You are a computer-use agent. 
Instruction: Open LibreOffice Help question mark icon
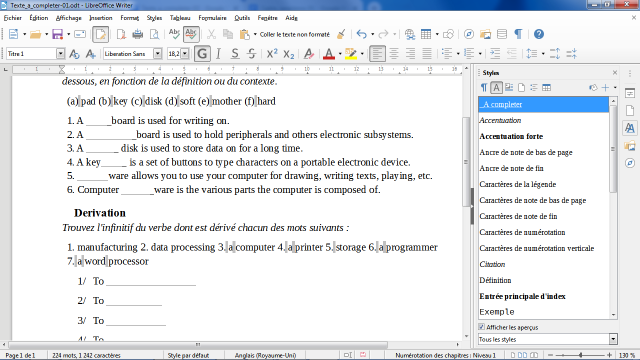539,34
